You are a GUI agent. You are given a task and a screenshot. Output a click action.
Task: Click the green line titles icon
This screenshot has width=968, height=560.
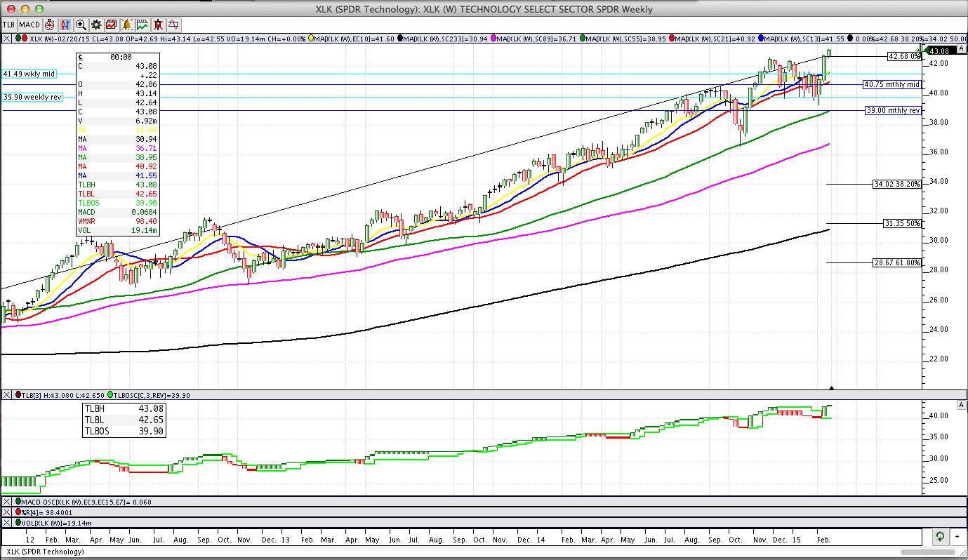[x=142, y=25]
